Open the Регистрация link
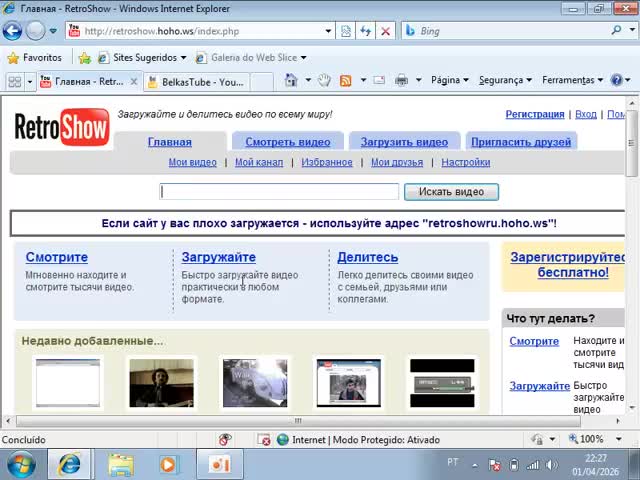This screenshot has height=480, width=640. click(534, 114)
